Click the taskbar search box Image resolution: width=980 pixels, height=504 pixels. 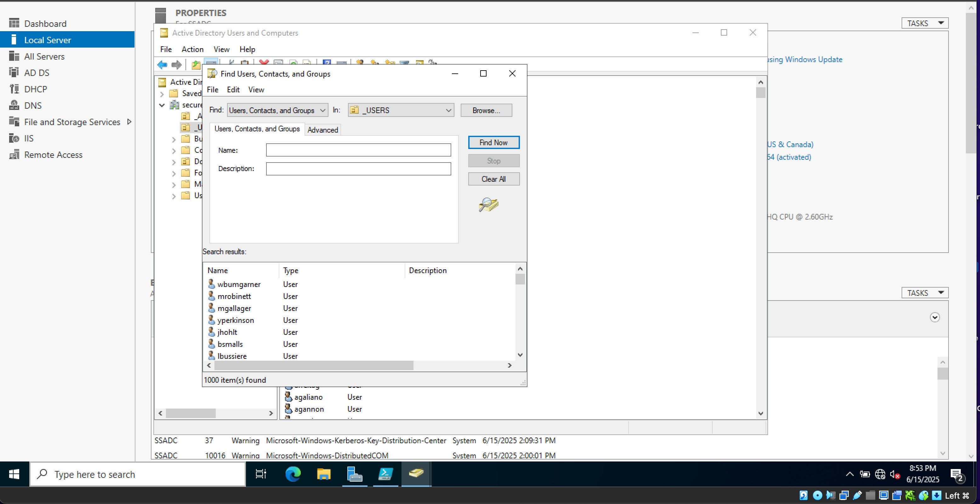click(x=137, y=474)
